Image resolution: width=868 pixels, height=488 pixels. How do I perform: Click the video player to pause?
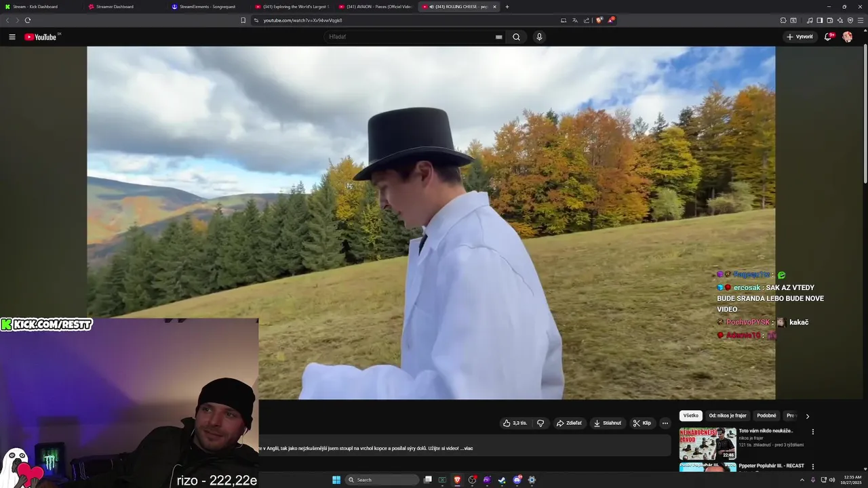click(431, 222)
